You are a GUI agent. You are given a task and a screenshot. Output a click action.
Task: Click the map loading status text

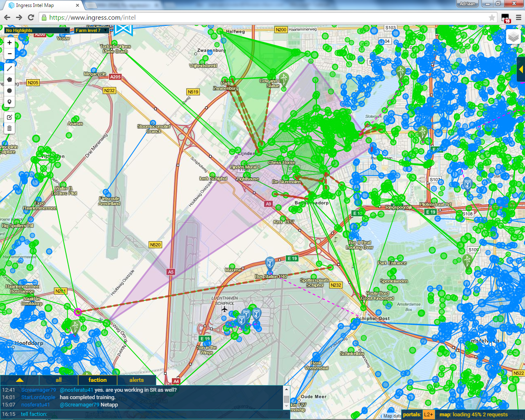(x=474, y=415)
